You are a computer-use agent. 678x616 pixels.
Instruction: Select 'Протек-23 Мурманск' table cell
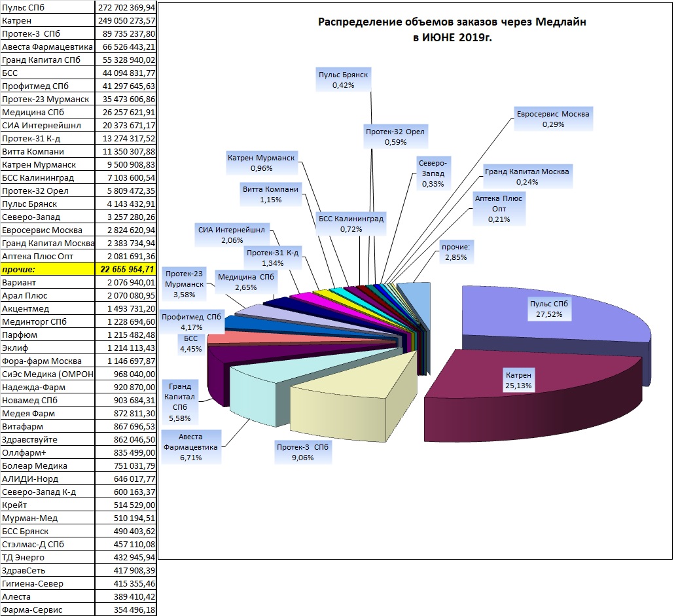pyautogui.click(x=48, y=99)
